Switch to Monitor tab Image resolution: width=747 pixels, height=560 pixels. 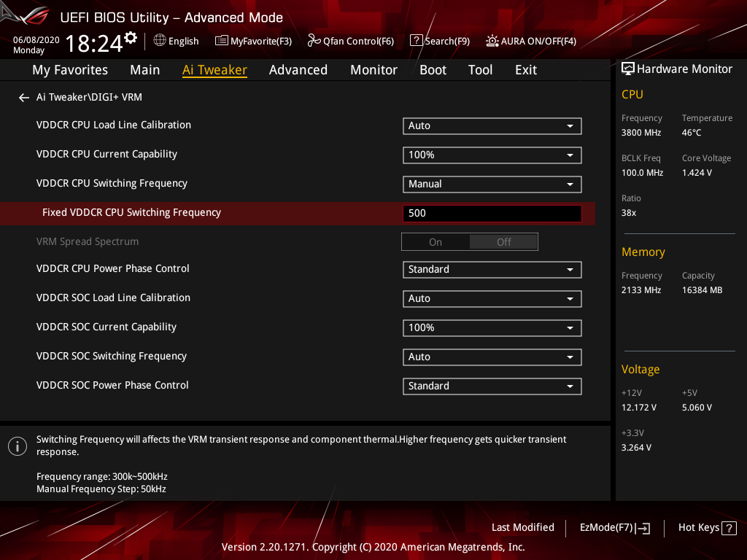coord(373,70)
